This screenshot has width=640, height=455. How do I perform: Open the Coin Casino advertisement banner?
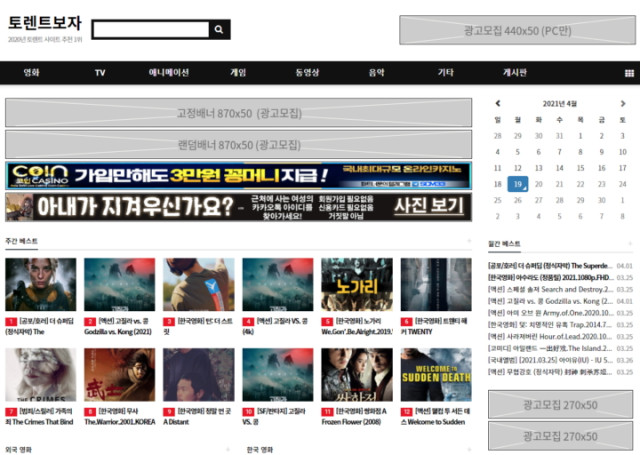click(x=238, y=175)
